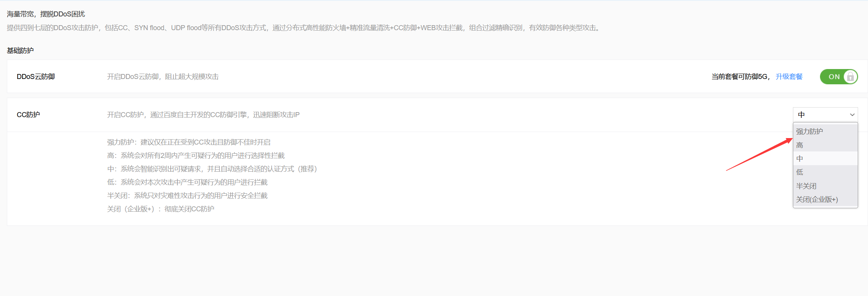Click the 基础防护 section heading
This screenshot has height=296, width=868.
[20, 51]
